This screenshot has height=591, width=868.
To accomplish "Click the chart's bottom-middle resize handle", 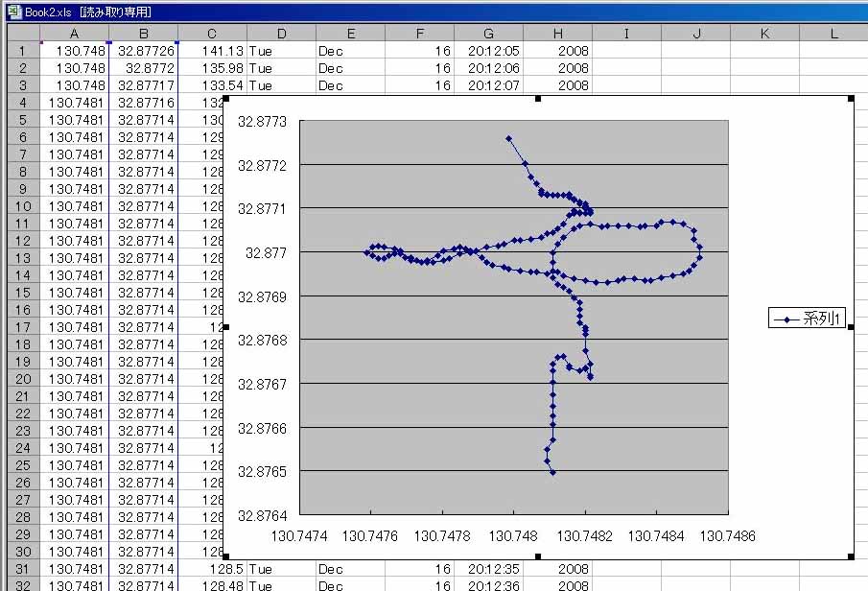I will coord(538,556).
